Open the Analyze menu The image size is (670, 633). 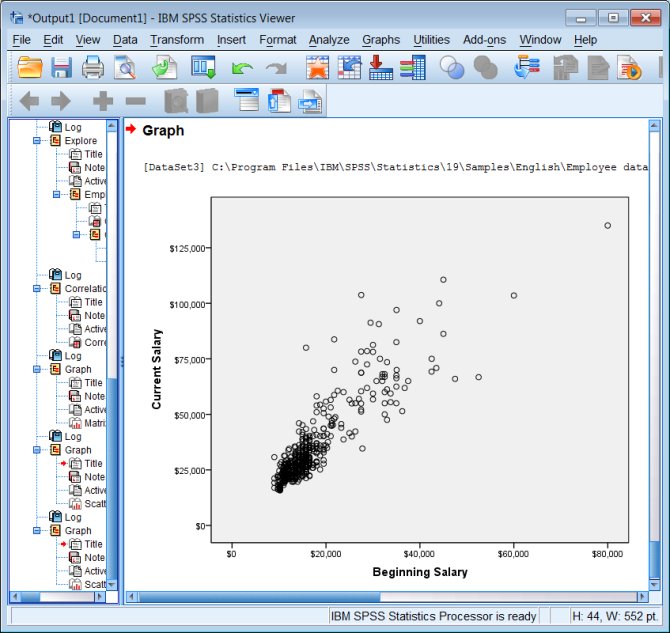click(x=329, y=40)
